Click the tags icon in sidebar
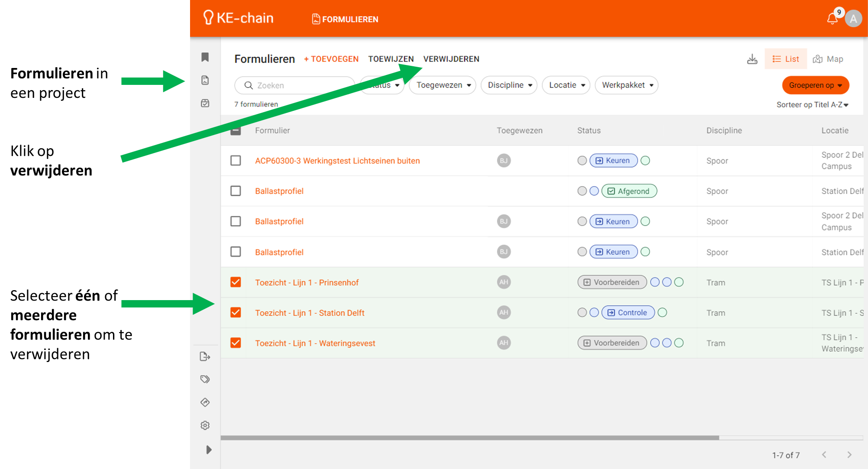The image size is (868, 469). coord(205,379)
